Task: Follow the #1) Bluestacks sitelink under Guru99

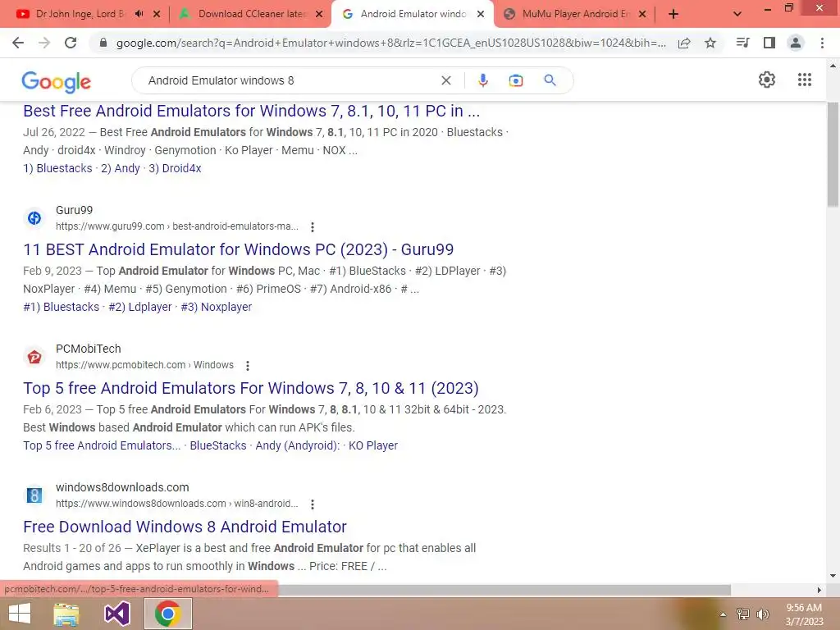Action: click(x=61, y=307)
